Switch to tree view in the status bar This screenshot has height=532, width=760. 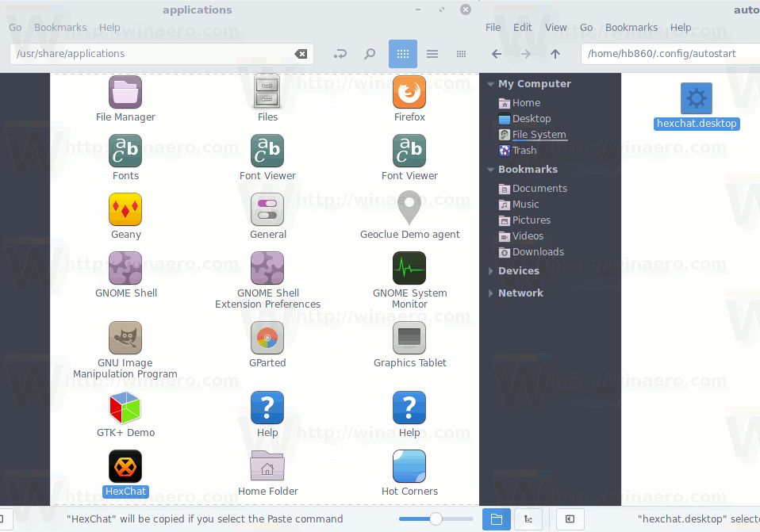coord(528,519)
